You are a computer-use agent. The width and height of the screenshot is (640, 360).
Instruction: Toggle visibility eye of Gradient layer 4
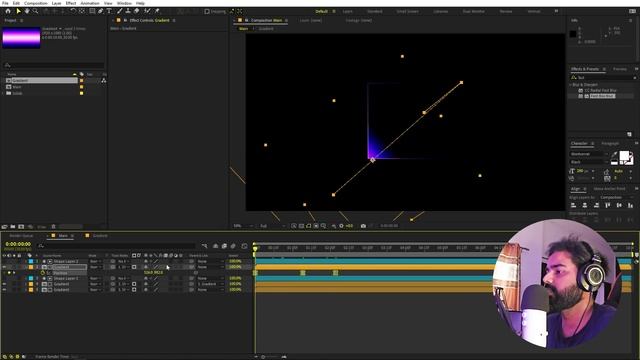[4, 284]
